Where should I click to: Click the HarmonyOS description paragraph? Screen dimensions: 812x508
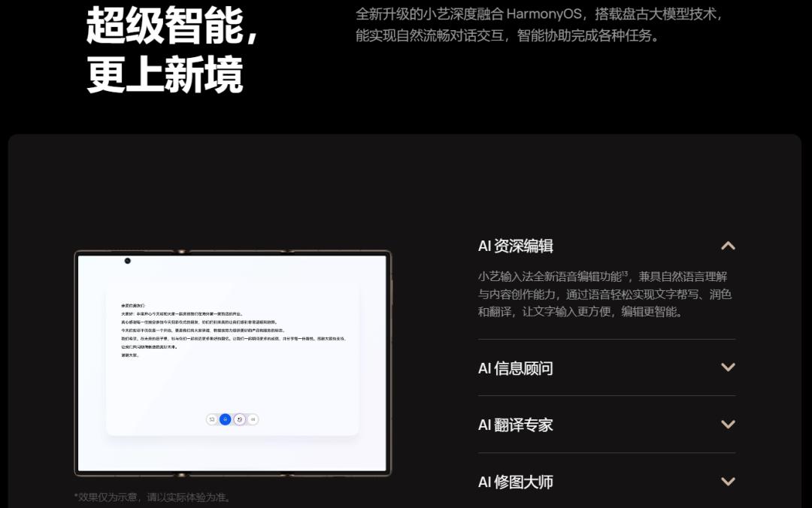pyautogui.click(x=539, y=25)
